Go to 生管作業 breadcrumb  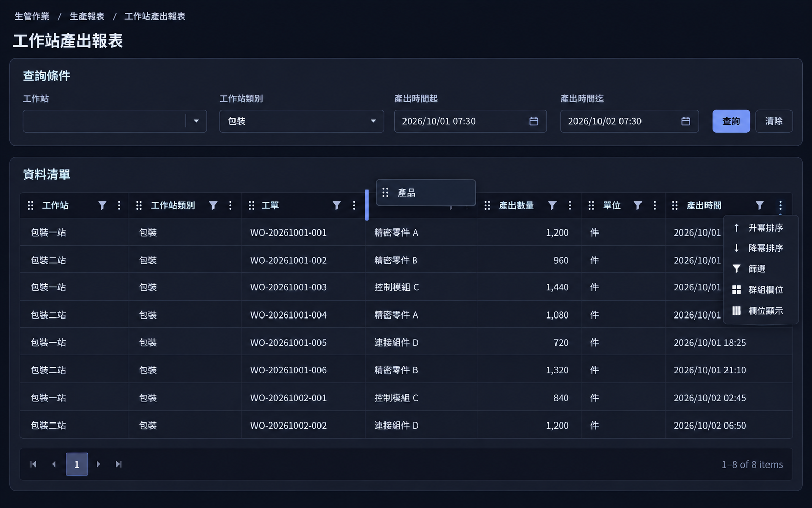[32, 16]
